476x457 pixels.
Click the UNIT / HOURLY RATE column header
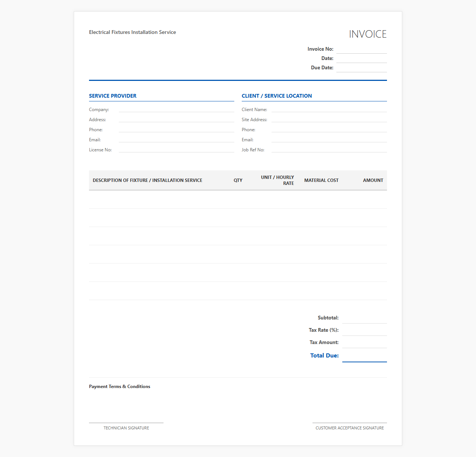click(x=277, y=180)
